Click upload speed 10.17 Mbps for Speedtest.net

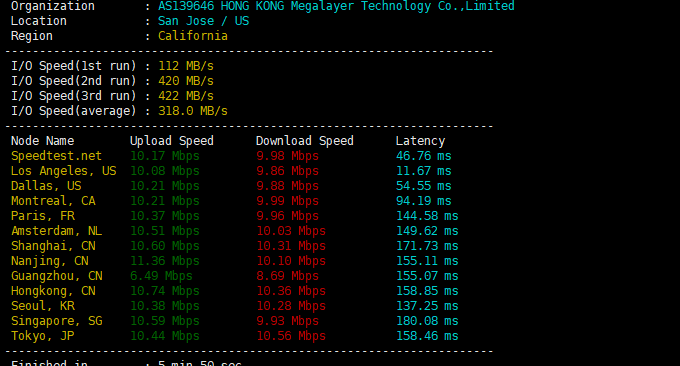pos(165,156)
